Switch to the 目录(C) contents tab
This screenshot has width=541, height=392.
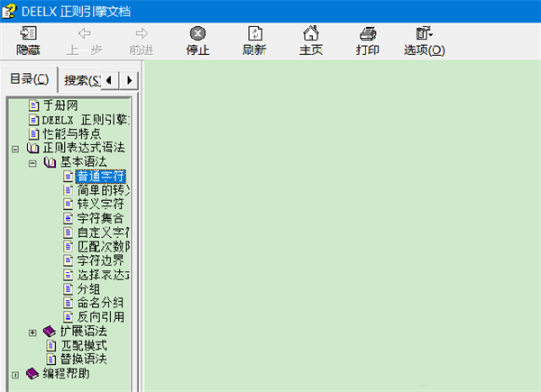tap(30, 79)
